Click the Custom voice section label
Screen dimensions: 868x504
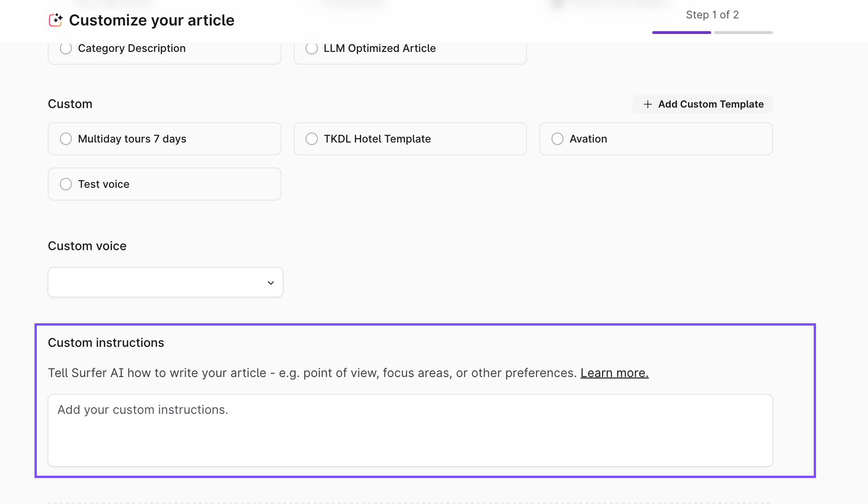87,246
